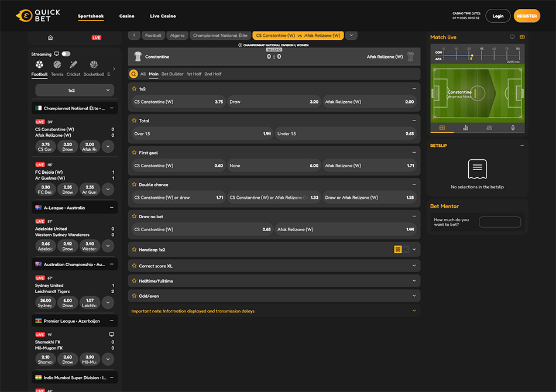
Task: Select the Tennis ball sport icon
Action: coord(57,65)
